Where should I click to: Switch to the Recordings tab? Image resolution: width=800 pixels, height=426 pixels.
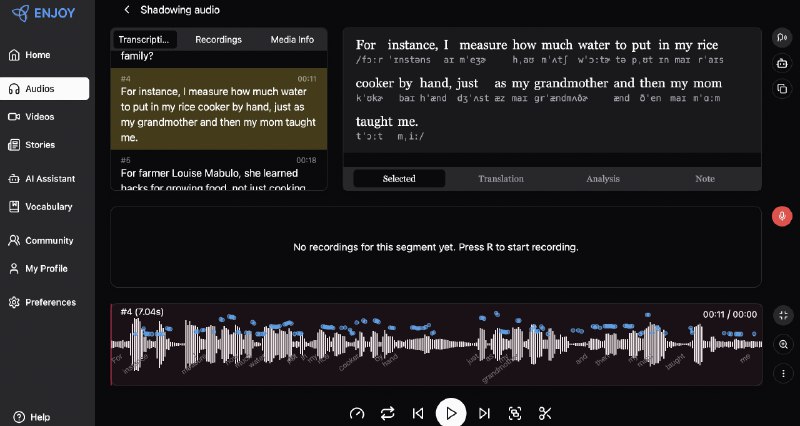click(218, 40)
